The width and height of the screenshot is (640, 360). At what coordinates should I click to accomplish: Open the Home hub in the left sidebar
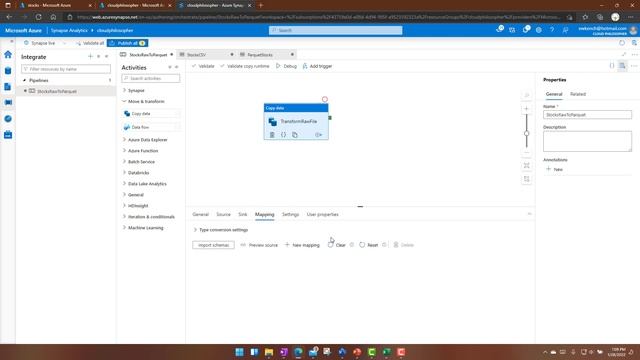(x=8, y=55)
